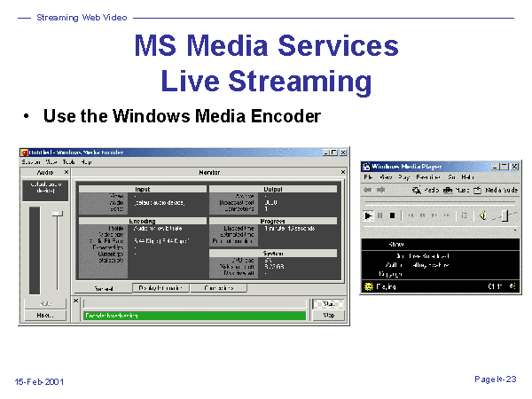The image size is (532, 399).
Task: Pause playback in Windows Media Player
Action: coord(380,215)
